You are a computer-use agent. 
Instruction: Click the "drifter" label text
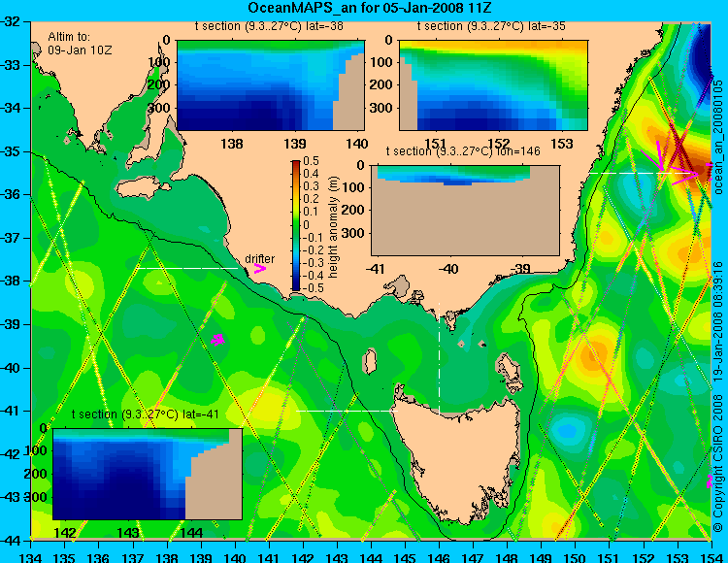[x=259, y=259]
